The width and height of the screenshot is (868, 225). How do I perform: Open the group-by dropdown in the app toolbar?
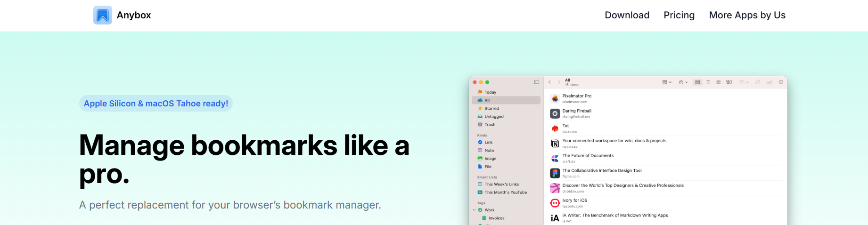[667, 82]
